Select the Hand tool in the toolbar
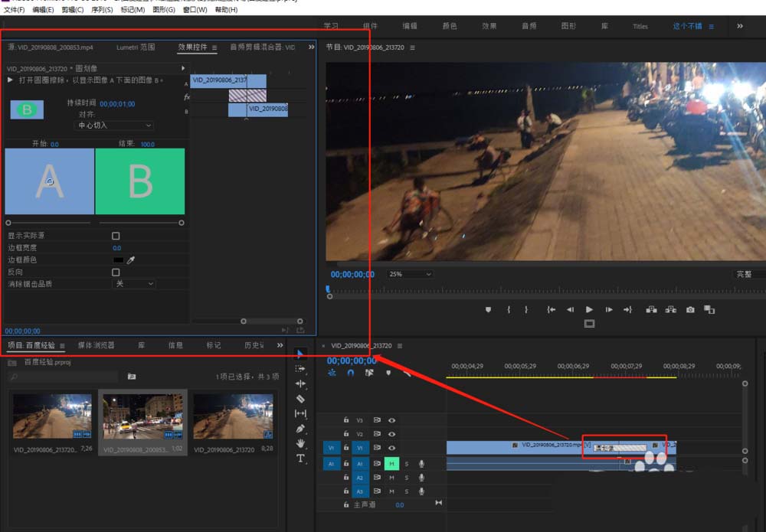This screenshot has width=766, height=532. pyautogui.click(x=300, y=443)
